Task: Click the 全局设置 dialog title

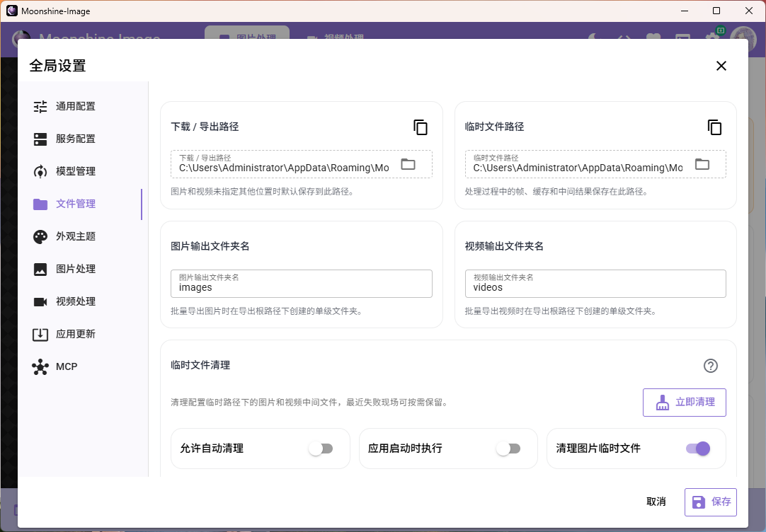Action: pos(57,66)
